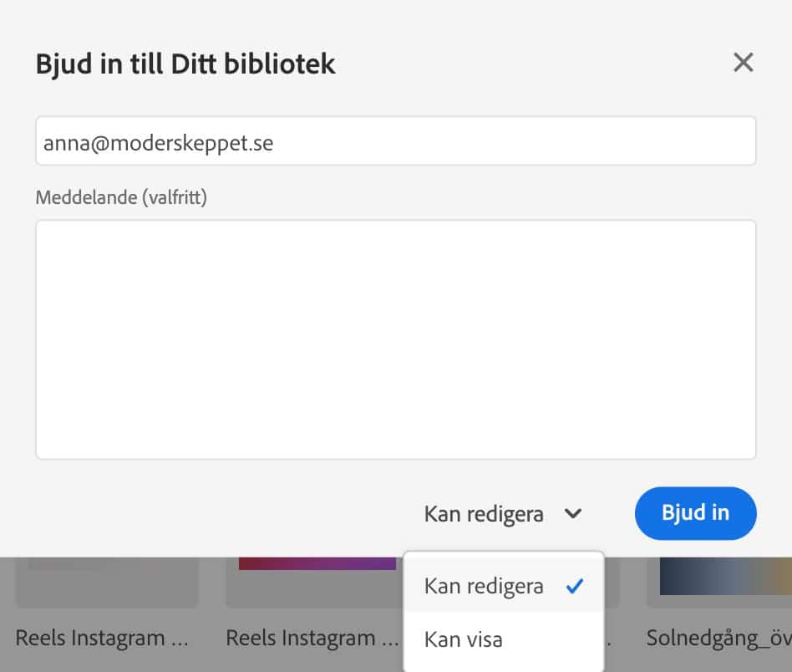
Task: Choose Kan visa from the open list
Action: coord(504,639)
